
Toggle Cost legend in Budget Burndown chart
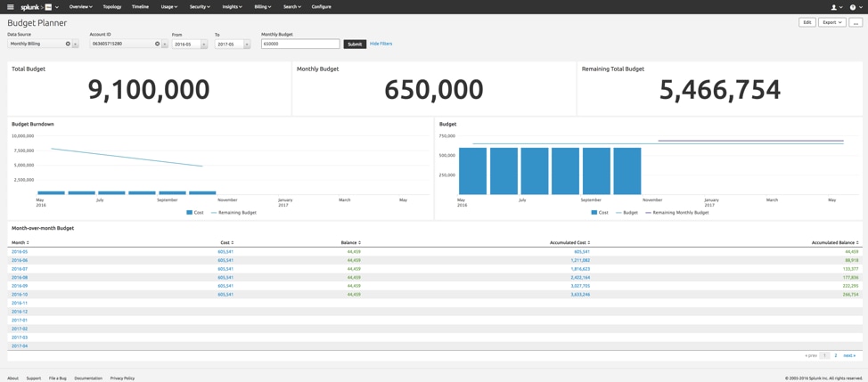[x=195, y=212]
